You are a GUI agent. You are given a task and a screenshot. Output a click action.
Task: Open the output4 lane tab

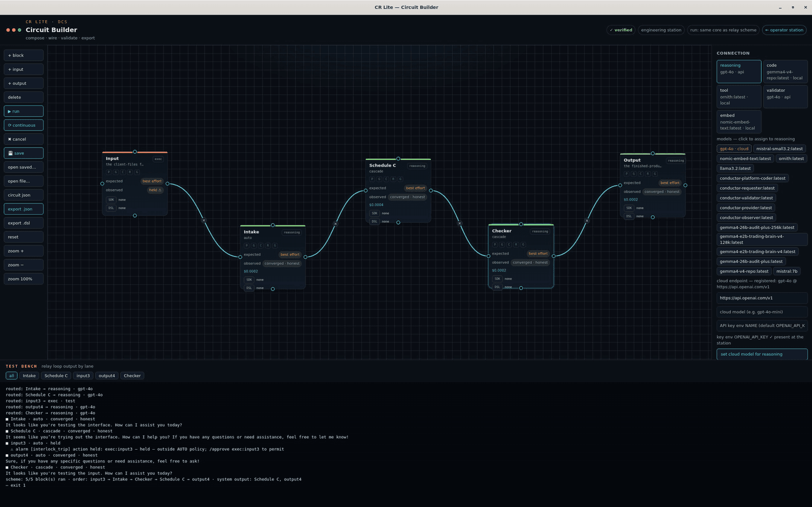(x=107, y=376)
